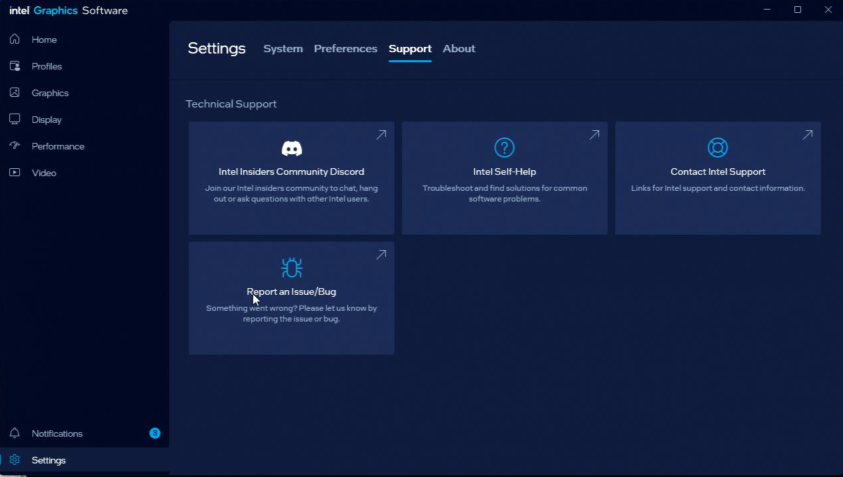Image resolution: width=843 pixels, height=477 pixels.
Task: Open Intel Insiders Community Discord link
Action: pyautogui.click(x=291, y=172)
